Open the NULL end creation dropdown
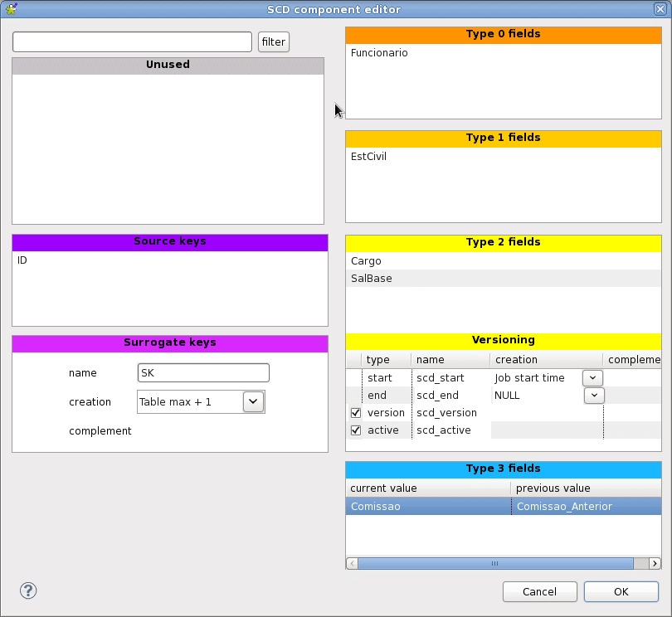This screenshot has width=672, height=617. [x=594, y=396]
